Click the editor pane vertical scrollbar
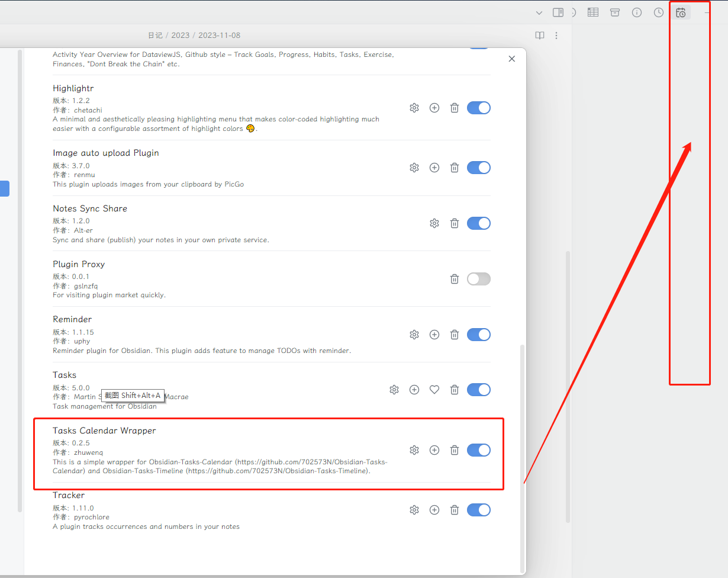Viewport: 728px width, 578px height. tap(568, 387)
